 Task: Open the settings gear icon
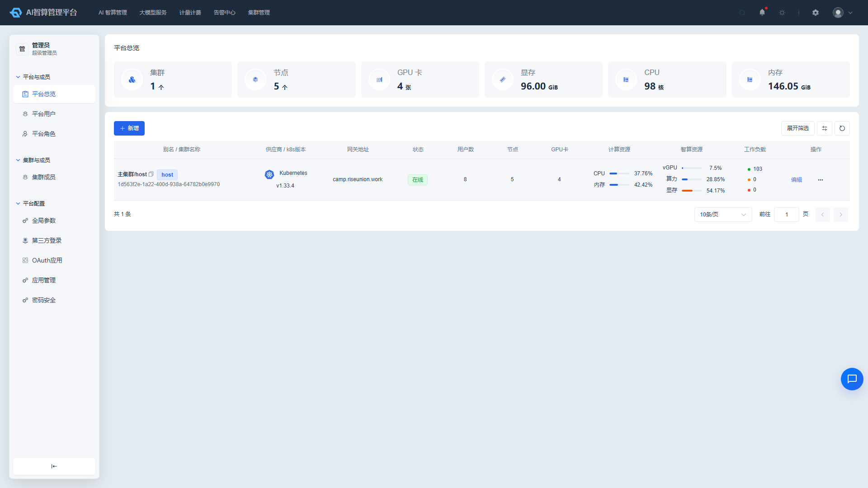point(816,13)
